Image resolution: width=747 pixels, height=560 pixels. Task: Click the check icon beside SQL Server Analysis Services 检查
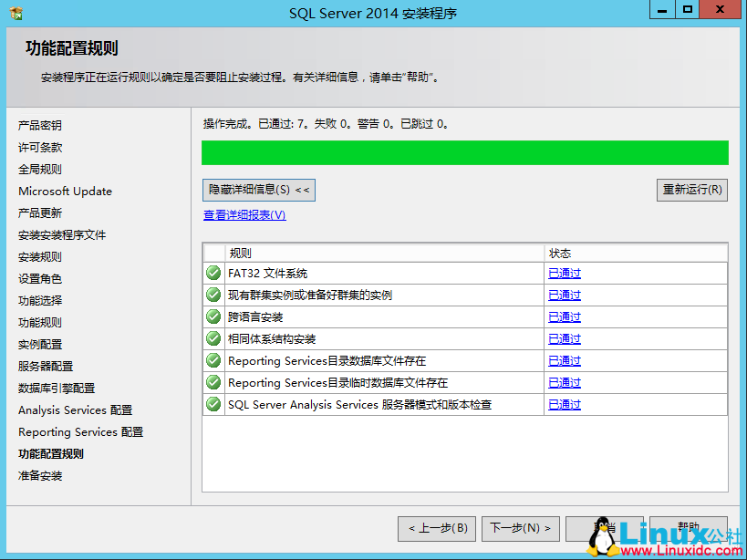[213, 404]
